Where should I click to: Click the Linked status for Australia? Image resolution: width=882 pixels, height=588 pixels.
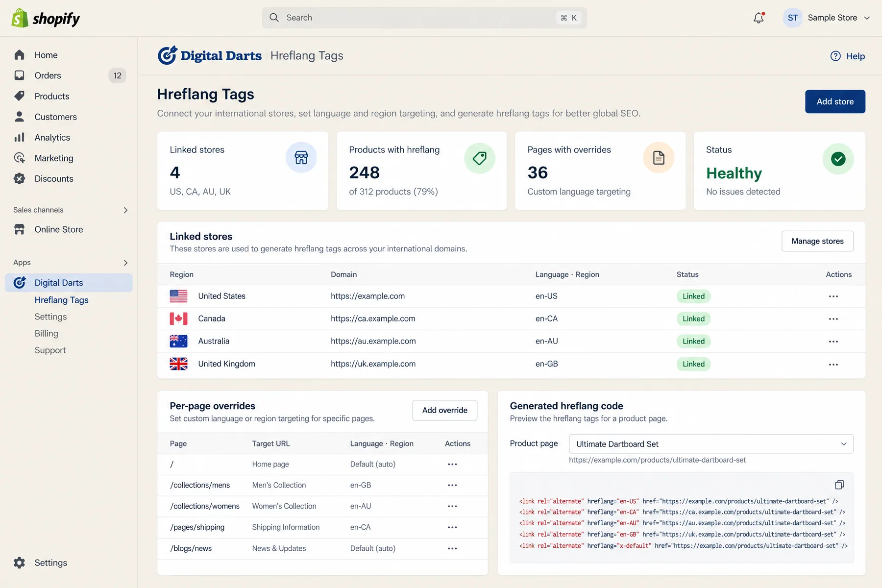coord(693,342)
